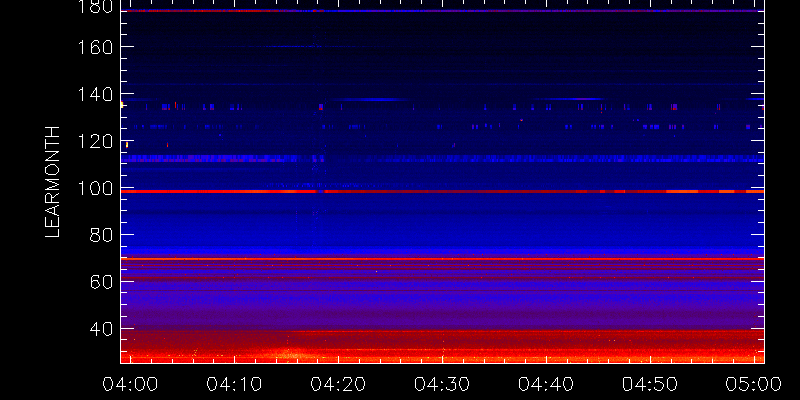This screenshot has height=400, width=800.
Task: Click the 04:50 time axis label
Action: tap(649, 384)
